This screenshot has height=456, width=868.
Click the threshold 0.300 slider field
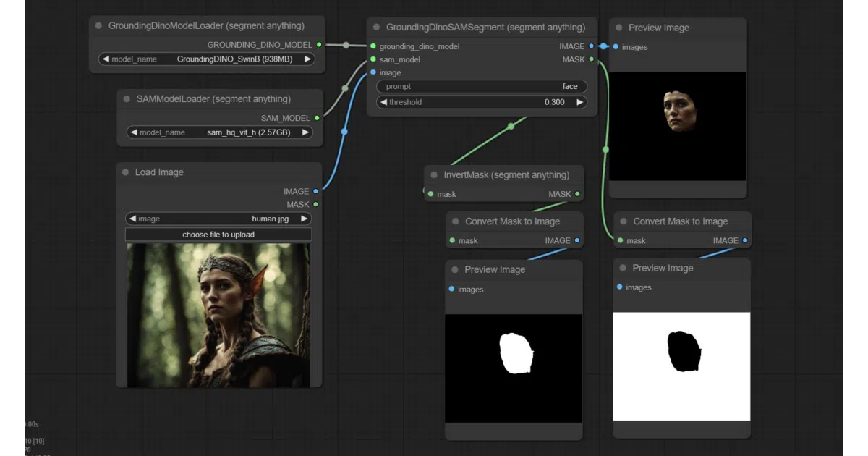click(x=481, y=102)
